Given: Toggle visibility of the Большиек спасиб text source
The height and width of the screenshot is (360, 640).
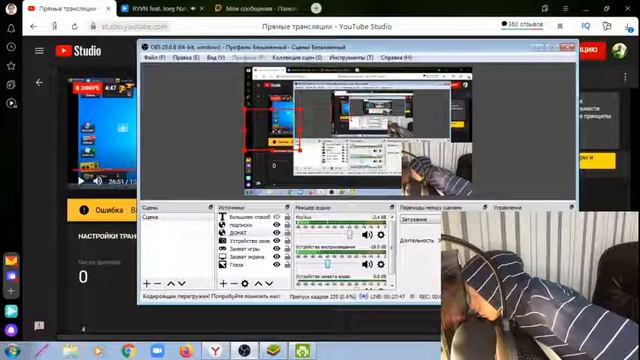Looking at the screenshot, I should [277, 217].
